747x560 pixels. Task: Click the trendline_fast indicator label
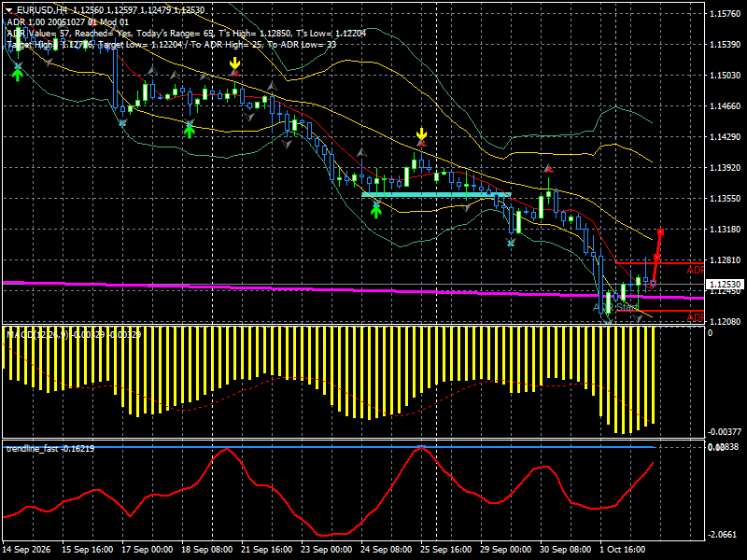(50, 449)
